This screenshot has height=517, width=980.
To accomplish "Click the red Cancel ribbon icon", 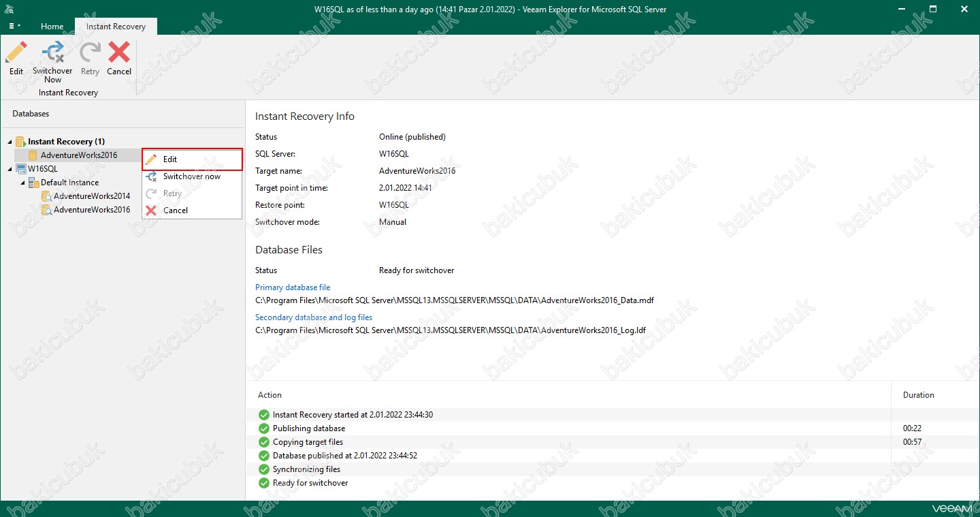I will [x=119, y=53].
